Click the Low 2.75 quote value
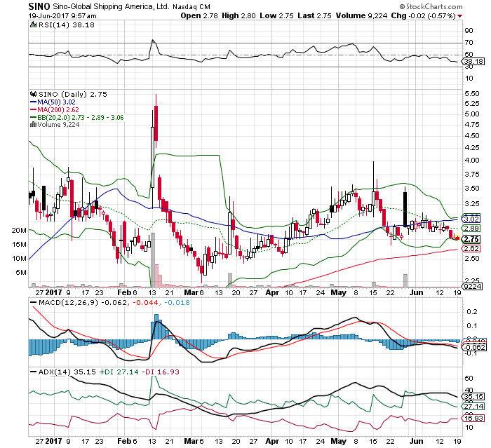Viewport: 491px width, 448px height. click(x=276, y=15)
